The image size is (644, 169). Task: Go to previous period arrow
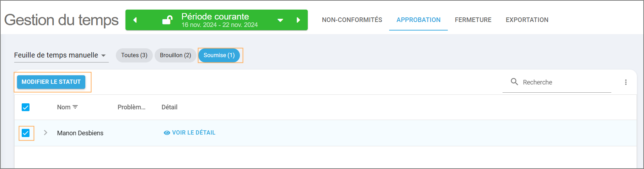pyautogui.click(x=135, y=20)
